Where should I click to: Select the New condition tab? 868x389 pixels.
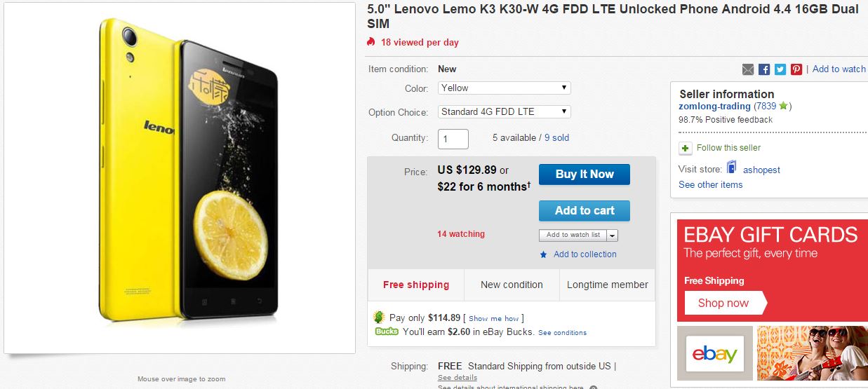pos(512,285)
